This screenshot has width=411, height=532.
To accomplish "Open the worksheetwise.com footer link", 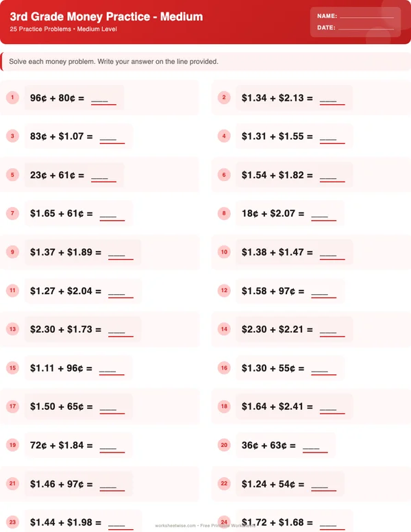I will (x=176, y=527).
